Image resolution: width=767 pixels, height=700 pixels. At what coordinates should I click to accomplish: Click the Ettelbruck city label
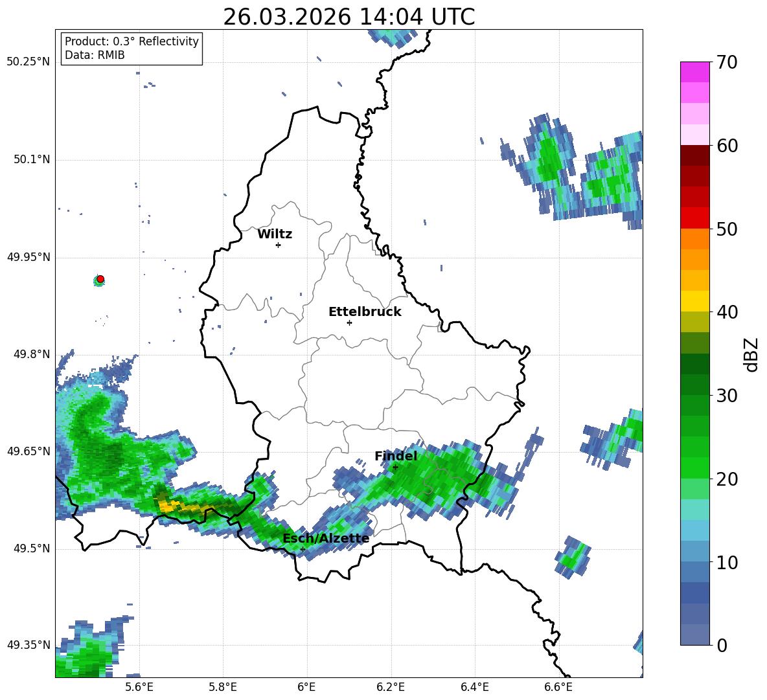click(x=365, y=312)
